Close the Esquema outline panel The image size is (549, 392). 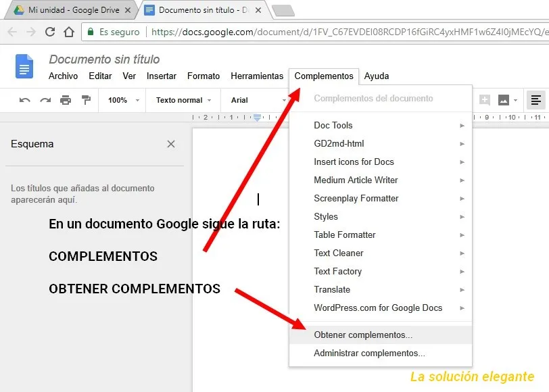click(171, 144)
